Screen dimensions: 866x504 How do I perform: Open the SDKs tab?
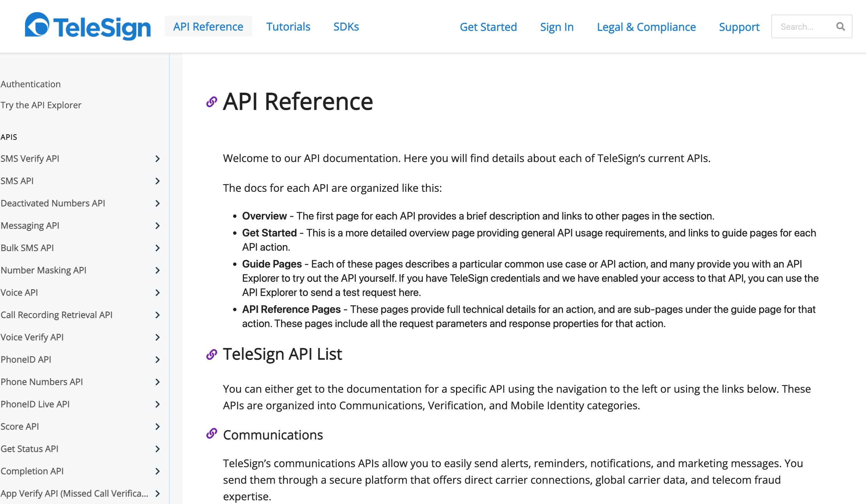(x=346, y=26)
